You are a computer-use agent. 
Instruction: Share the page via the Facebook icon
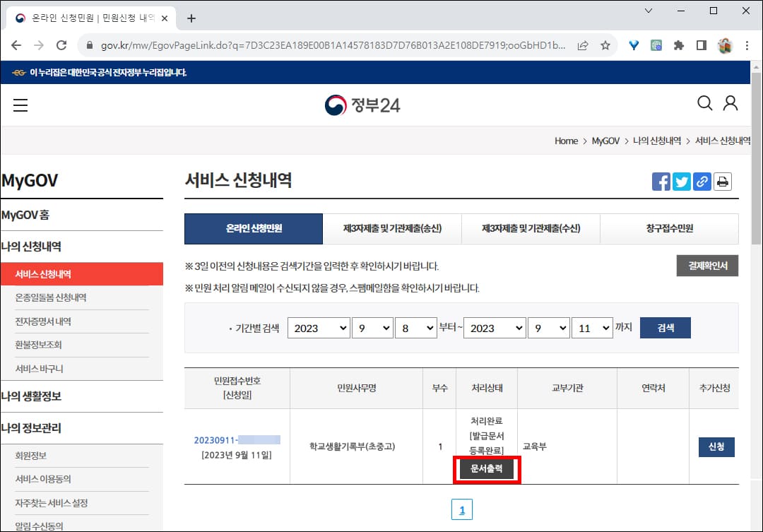(661, 182)
